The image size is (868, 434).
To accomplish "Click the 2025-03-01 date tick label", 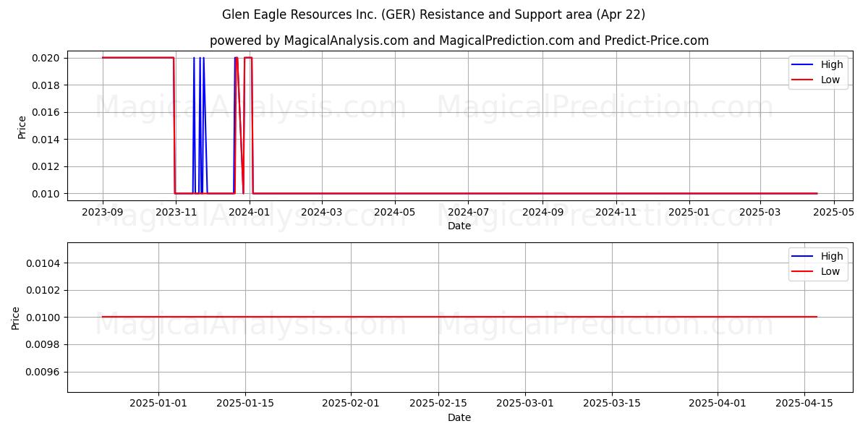I will pyautogui.click(x=525, y=404).
